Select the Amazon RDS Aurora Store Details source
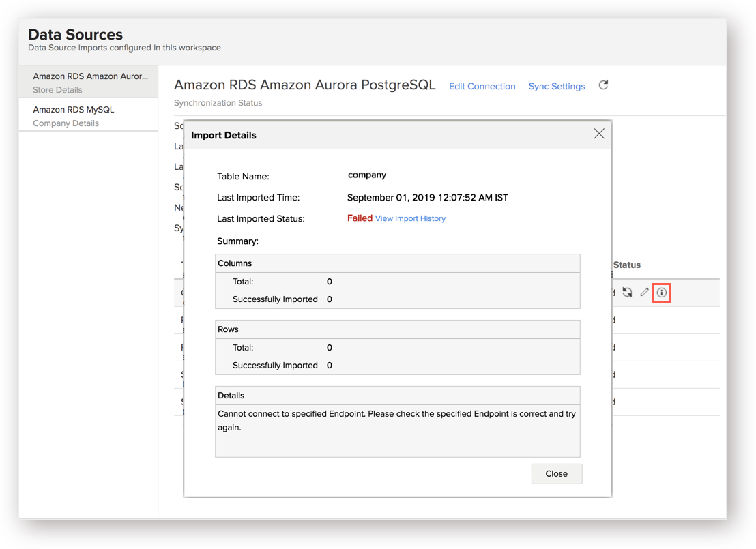The width and height of the screenshot is (756, 549). 89,83
